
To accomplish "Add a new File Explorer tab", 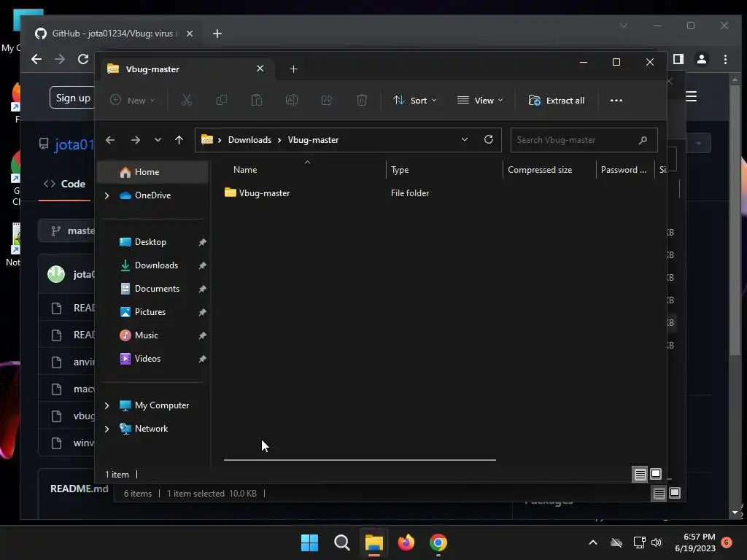I will [x=293, y=69].
